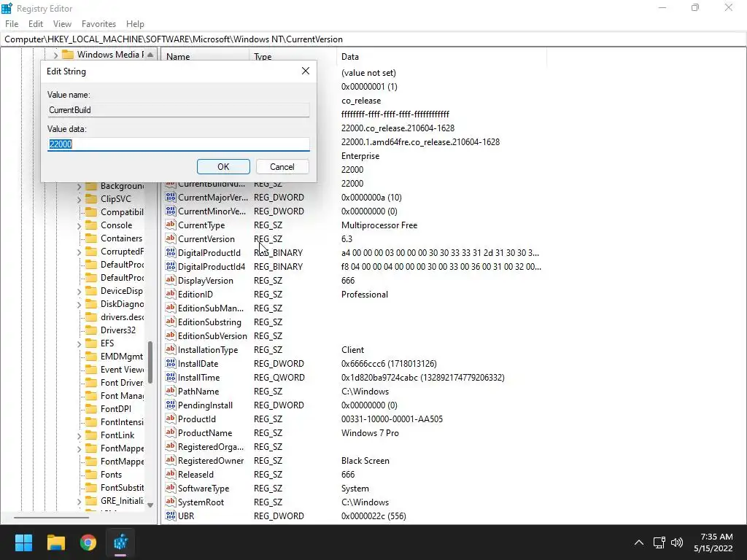Viewport: 747px width, 560px height.
Task: Click the string icon beside RegisteredOwner
Action: coord(170,461)
